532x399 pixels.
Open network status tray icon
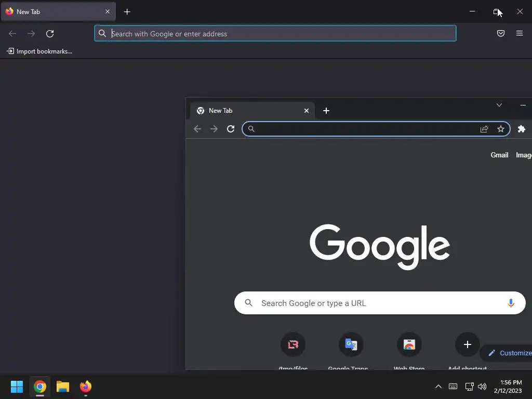tap(470, 387)
